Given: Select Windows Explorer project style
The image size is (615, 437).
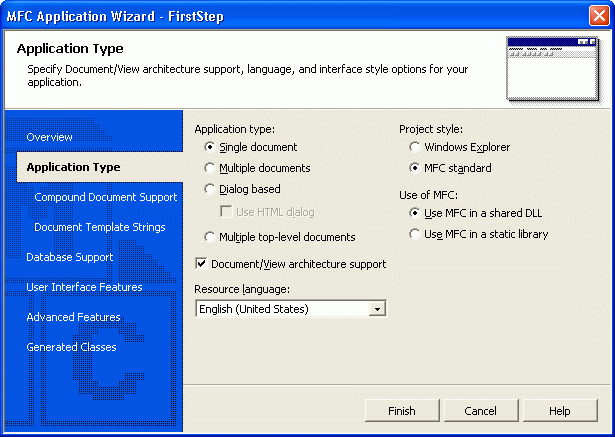Looking at the screenshot, I should click(x=415, y=147).
